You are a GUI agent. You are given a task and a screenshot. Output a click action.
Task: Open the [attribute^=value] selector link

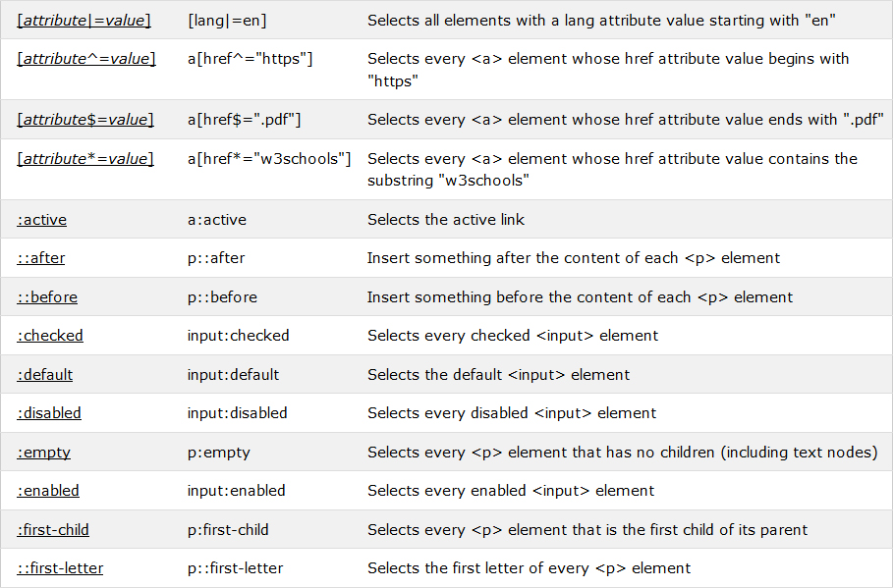[86, 59]
